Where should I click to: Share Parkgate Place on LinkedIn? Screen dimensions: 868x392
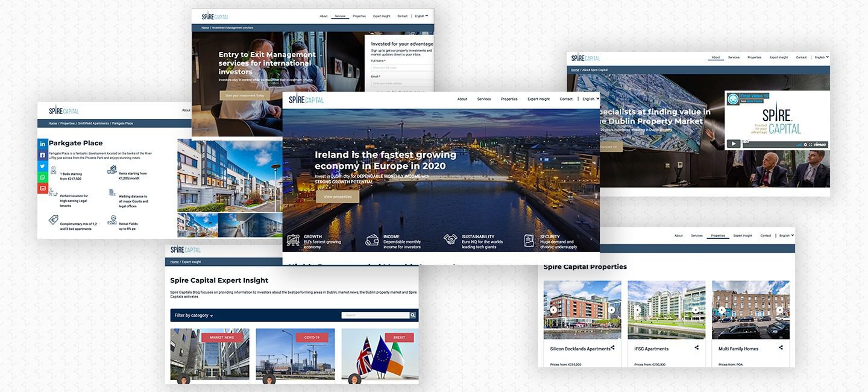43,144
